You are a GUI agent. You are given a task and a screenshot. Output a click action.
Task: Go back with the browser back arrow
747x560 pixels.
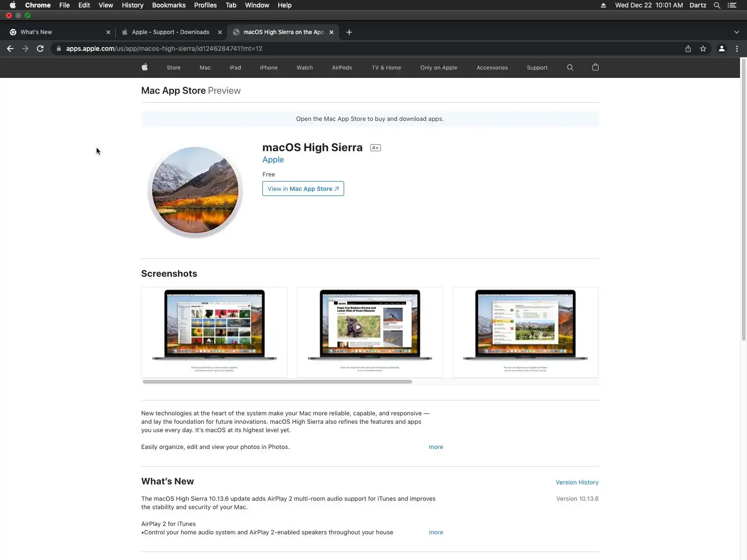tap(10, 49)
